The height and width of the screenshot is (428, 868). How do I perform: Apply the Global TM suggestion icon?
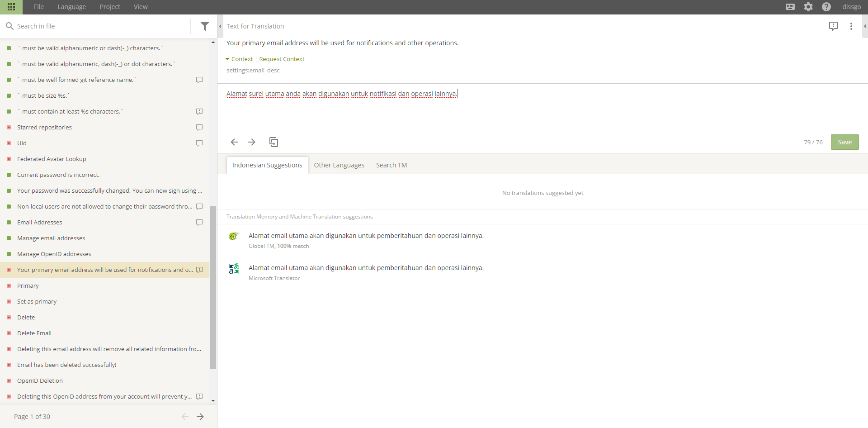234,236
